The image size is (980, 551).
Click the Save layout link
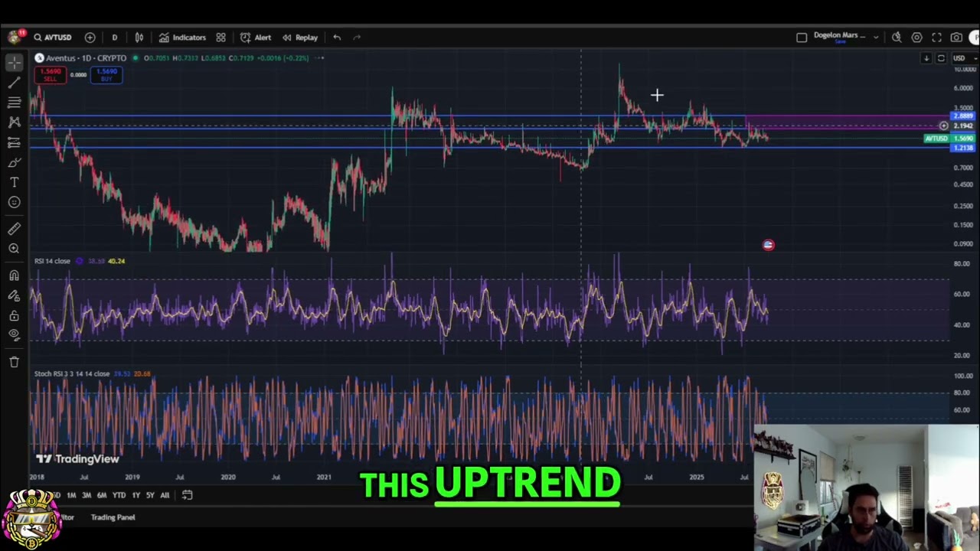click(x=840, y=42)
